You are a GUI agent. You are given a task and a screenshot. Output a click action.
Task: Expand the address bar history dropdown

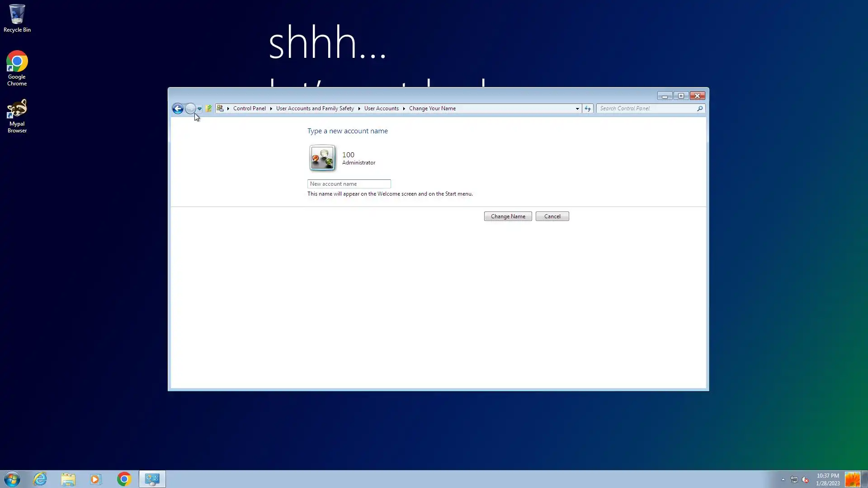[577, 109]
